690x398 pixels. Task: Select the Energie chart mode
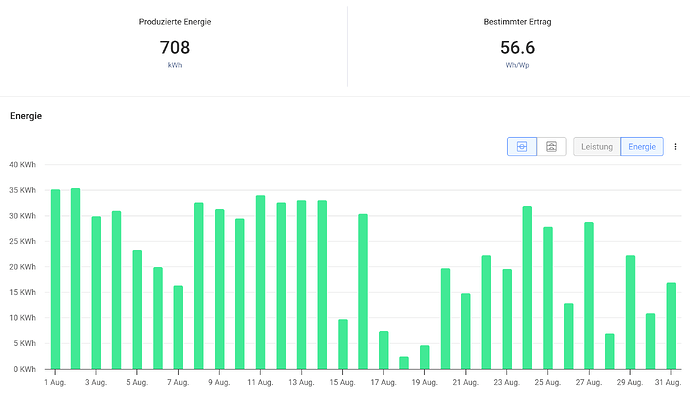pos(642,147)
